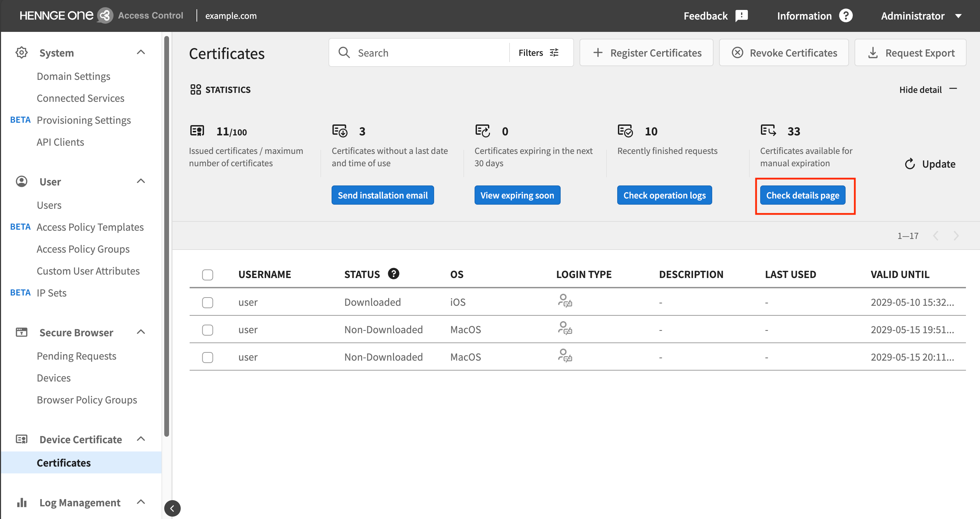Open Provisioning Settings in sidebar
Viewport: 980px width, 519px height.
tap(84, 120)
